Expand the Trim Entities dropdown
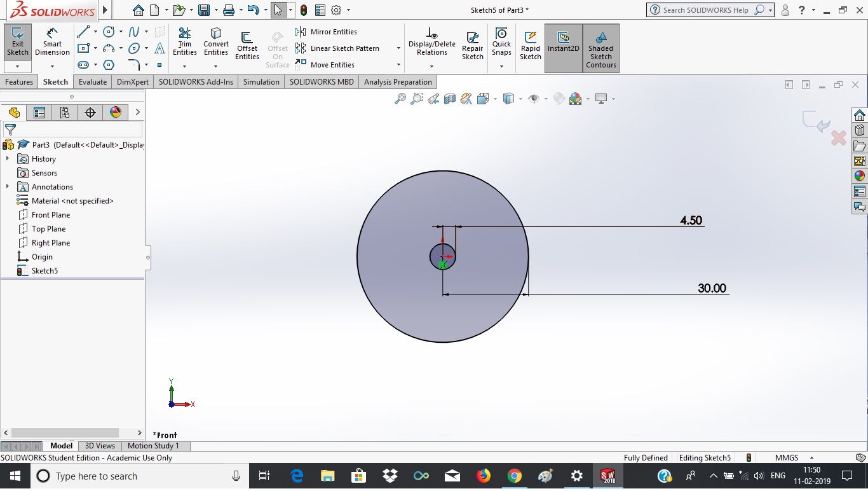 (x=185, y=66)
